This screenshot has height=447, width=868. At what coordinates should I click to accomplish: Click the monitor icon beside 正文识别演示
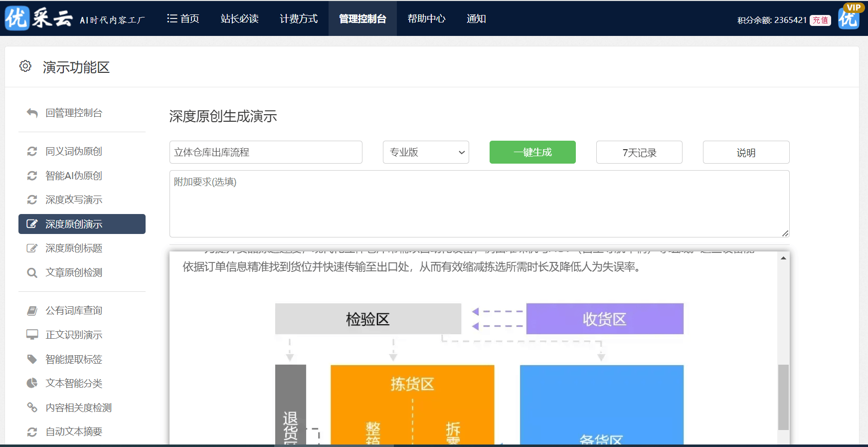32,335
